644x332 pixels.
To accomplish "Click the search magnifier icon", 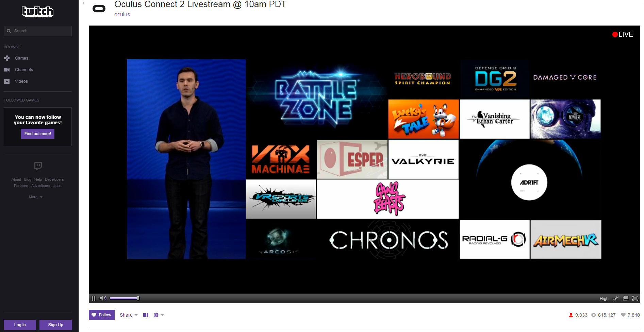I will 9,31.
